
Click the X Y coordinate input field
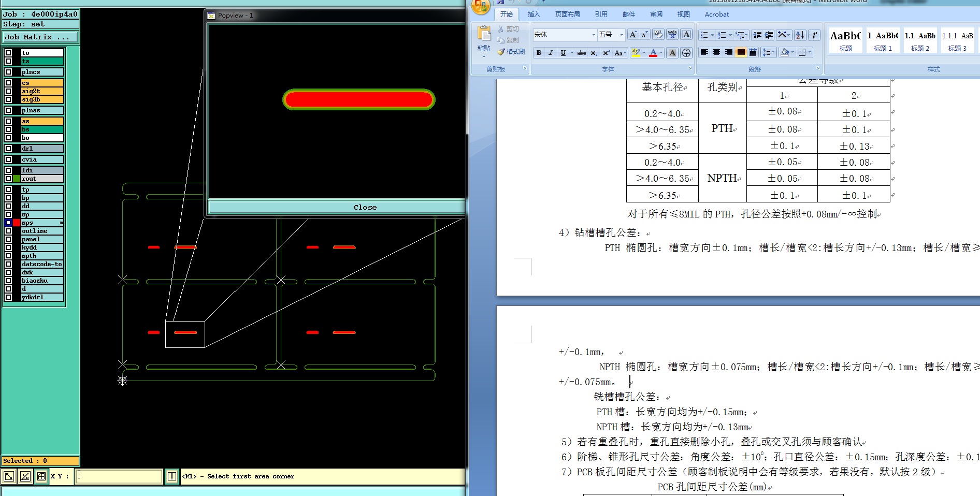click(x=119, y=476)
